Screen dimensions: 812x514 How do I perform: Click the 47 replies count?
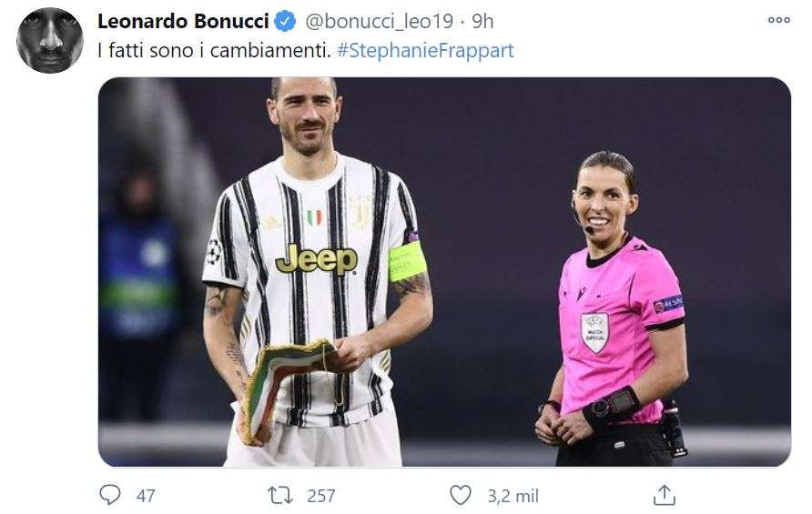[x=146, y=496]
